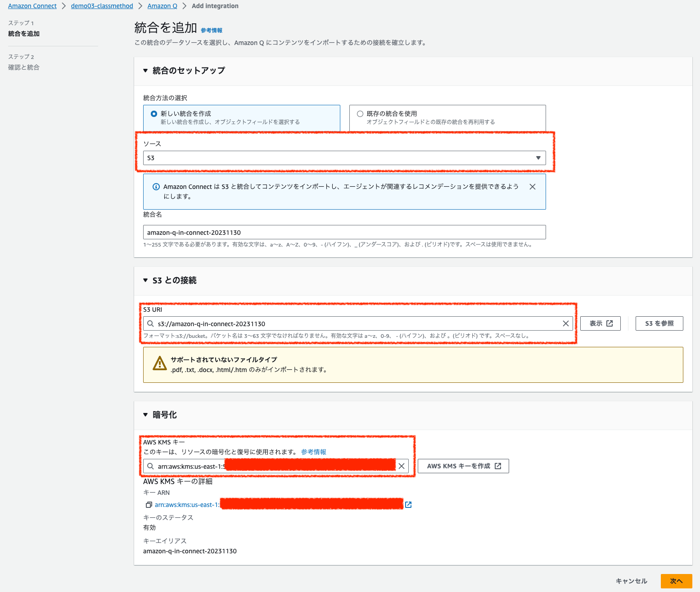Collapse the 暗号化 section
The width and height of the screenshot is (700, 592).
coord(145,414)
